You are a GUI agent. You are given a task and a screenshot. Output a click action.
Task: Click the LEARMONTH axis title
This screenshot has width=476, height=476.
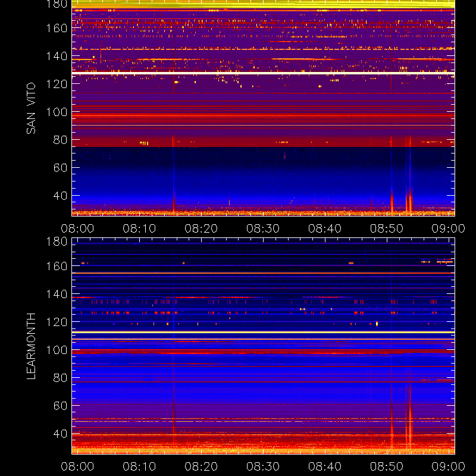[x=31, y=346]
